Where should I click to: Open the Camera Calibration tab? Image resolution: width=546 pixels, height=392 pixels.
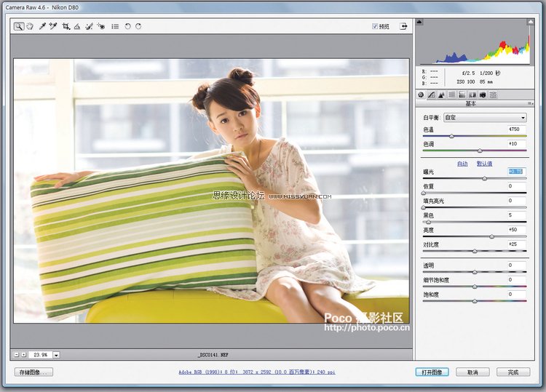[x=483, y=95]
